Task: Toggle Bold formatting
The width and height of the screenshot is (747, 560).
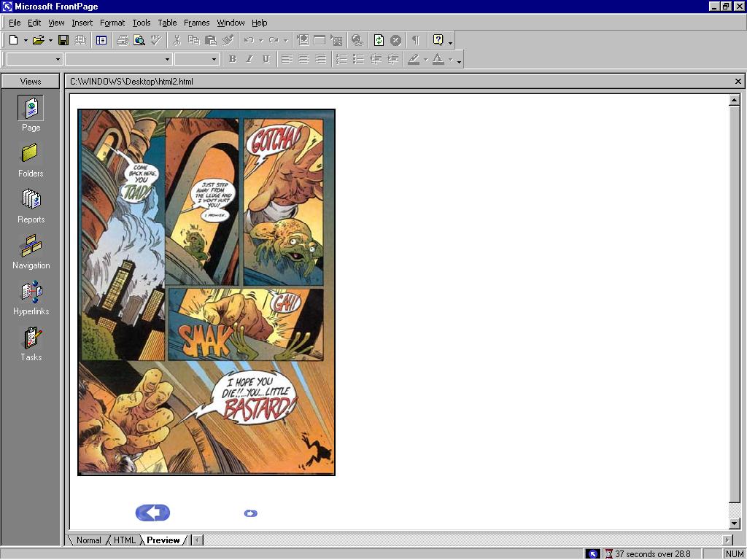Action: 233,59
